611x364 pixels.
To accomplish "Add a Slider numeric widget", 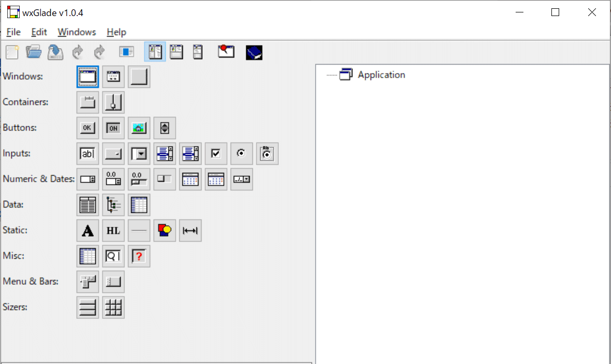I will tap(139, 180).
